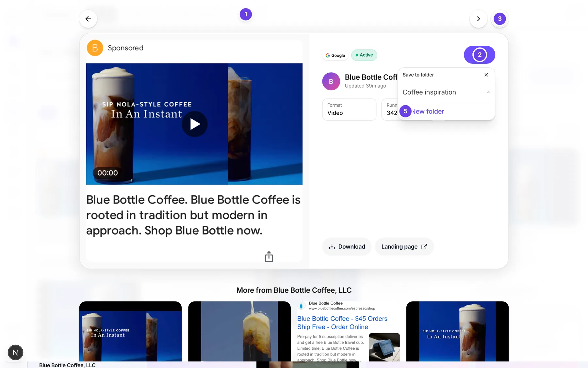Click the orange Sponsored B avatar

[95, 48]
